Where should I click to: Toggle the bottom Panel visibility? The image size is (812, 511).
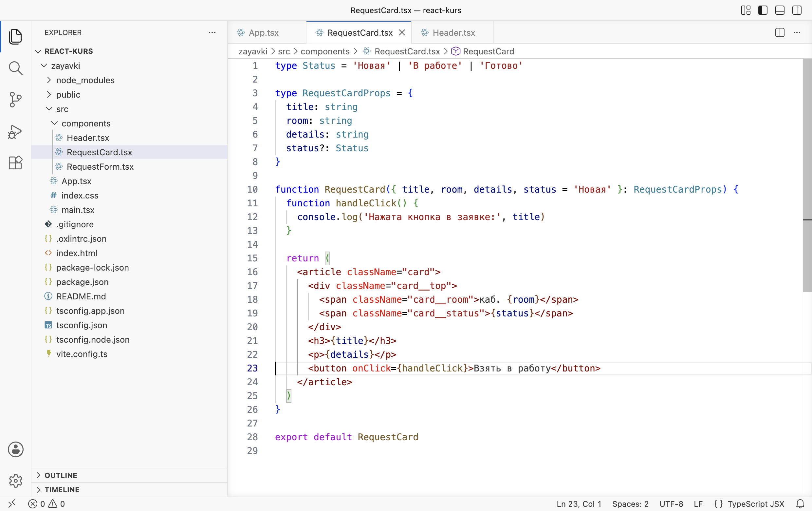coord(780,10)
